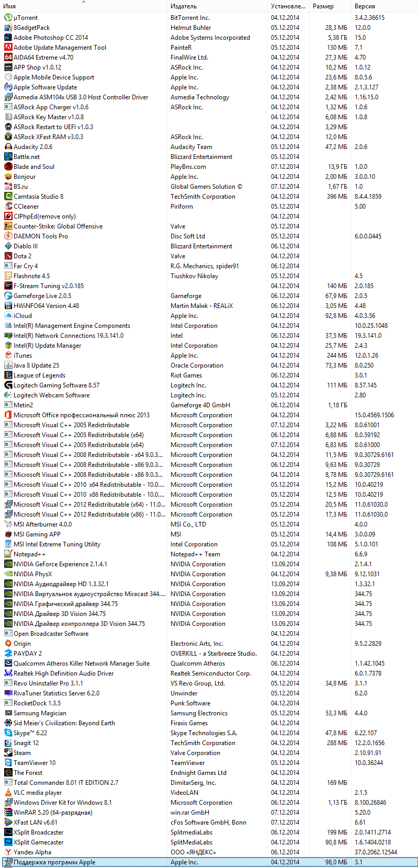The width and height of the screenshot is (418, 868).
Task: Sort by the Имя column header
Action: pyautogui.click(x=84, y=6)
